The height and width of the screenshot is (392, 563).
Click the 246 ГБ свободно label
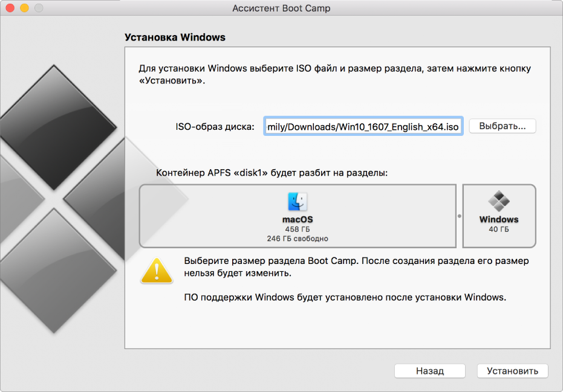point(298,239)
